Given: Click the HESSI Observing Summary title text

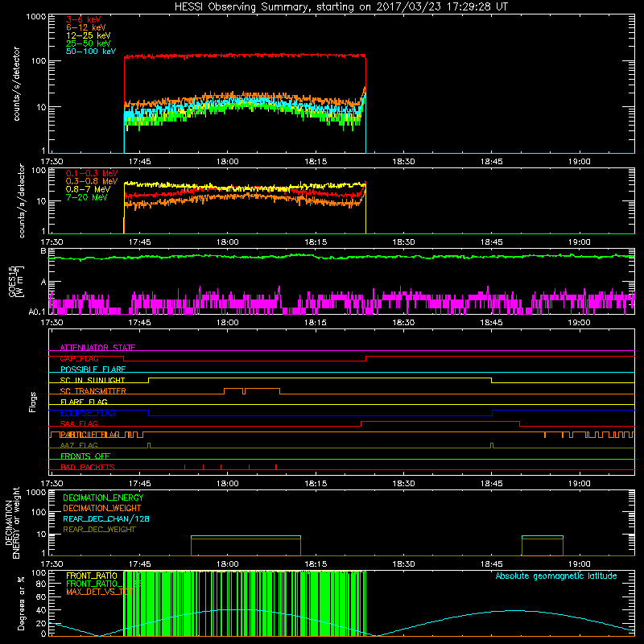Looking at the screenshot, I should click(341, 7).
